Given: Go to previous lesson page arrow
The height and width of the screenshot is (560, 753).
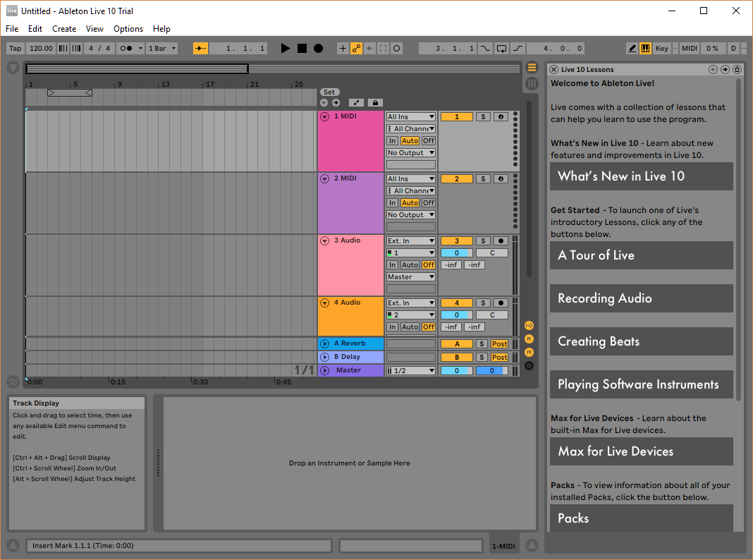Looking at the screenshot, I should coord(713,70).
